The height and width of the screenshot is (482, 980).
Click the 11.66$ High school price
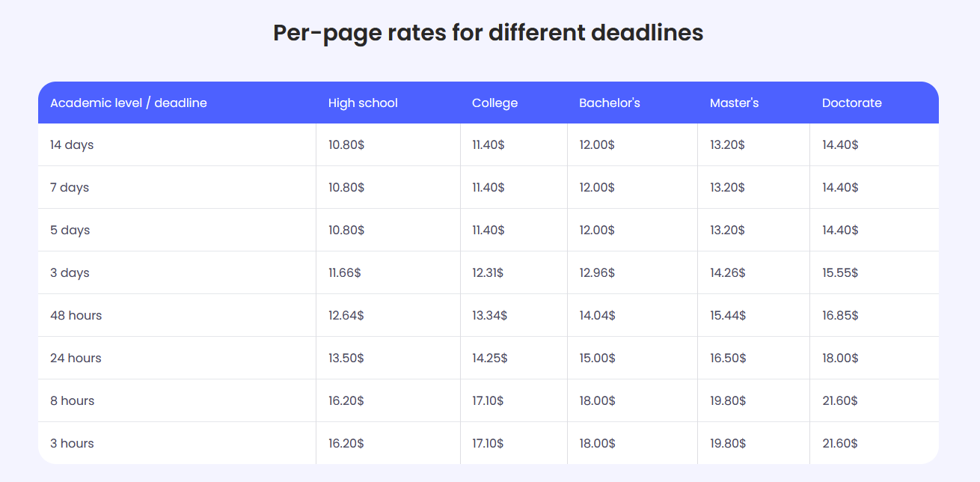point(344,272)
